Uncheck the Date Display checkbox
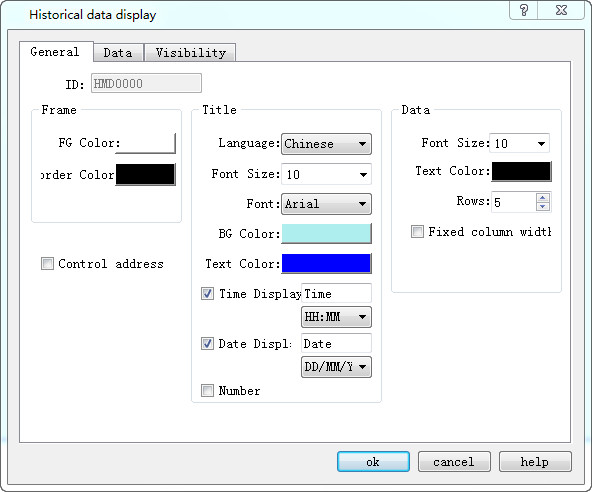592x492 pixels. (207, 344)
